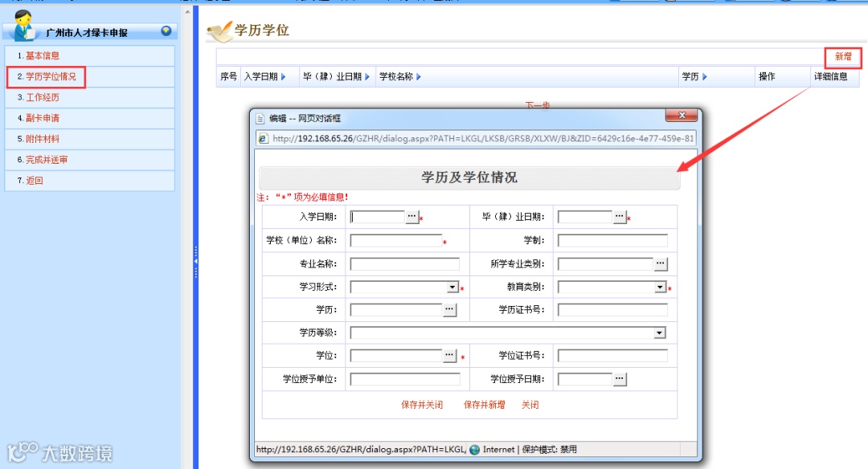The height and width of the screenshot is (469, 868).
Task: Open the 入学日期 date picker button
Action: click(411, 216)
